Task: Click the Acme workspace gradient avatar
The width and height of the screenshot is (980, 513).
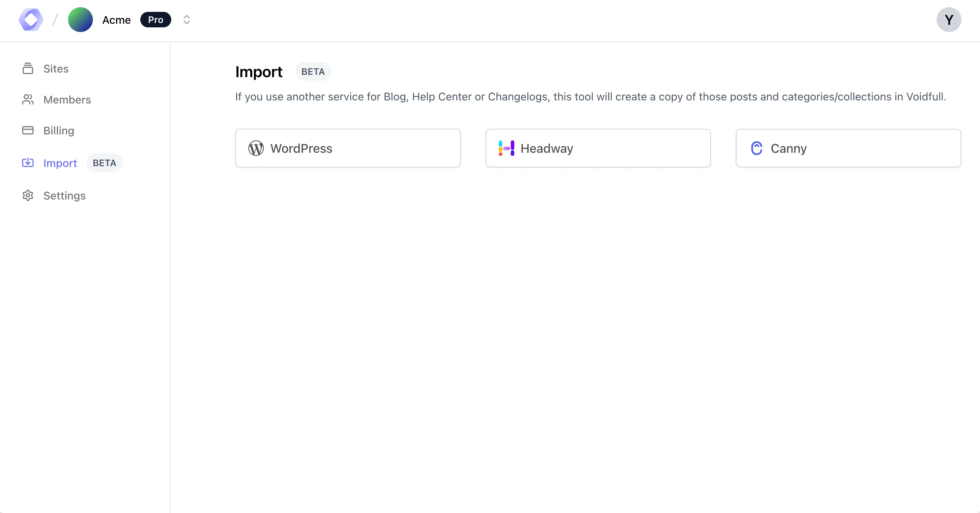Action: pos(80,20)
